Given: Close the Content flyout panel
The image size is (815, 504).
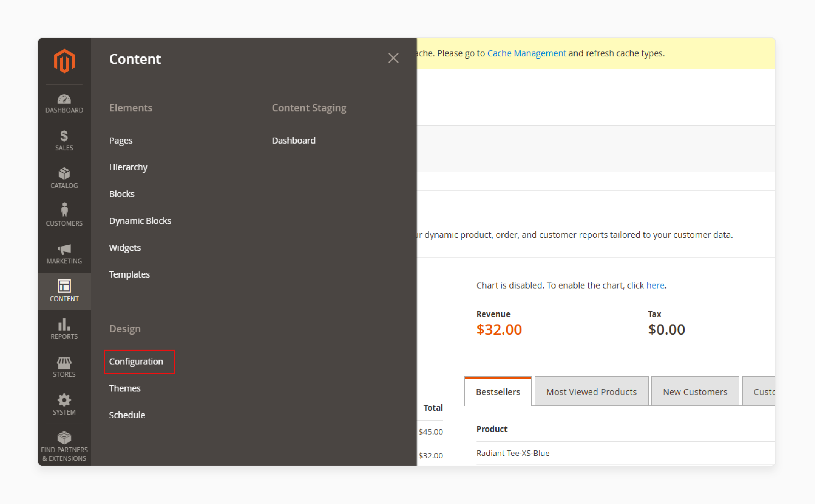Looking at the screenshot, I should click(x=394, y=58).
